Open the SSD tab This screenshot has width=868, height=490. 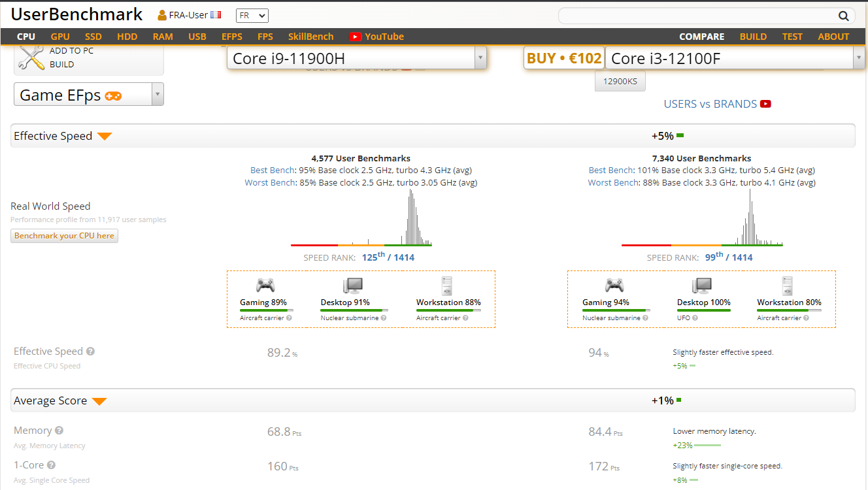click(93, 37)
